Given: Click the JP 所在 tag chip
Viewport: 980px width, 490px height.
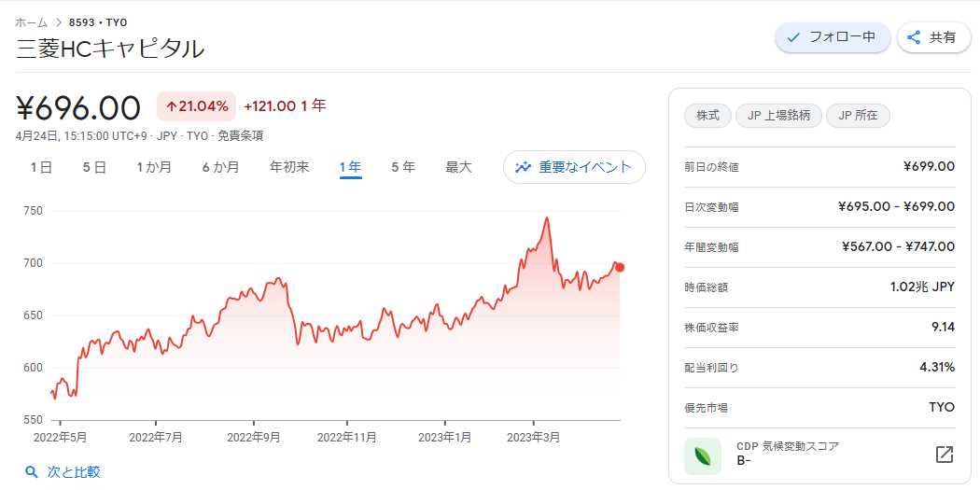Looking at the screenshot, I should (x=858, y=116).
